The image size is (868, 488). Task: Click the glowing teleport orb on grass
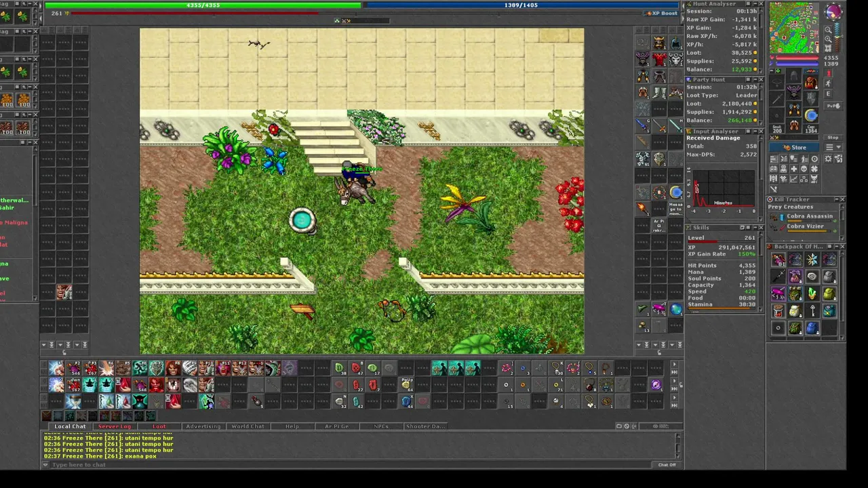(x=302, y=220)
